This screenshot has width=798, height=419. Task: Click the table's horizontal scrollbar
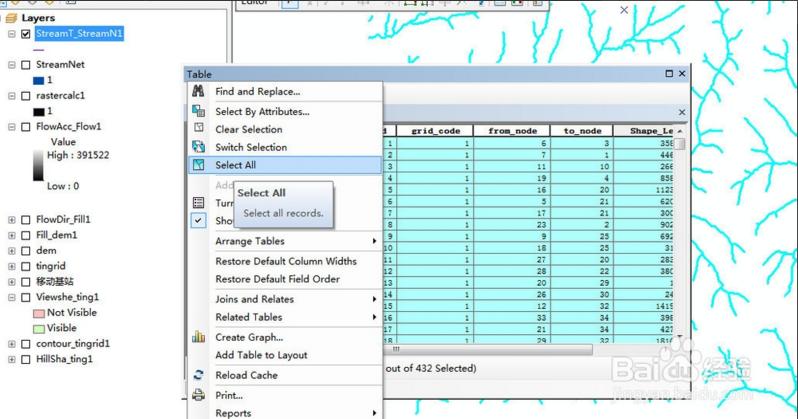tap(489, 349)
